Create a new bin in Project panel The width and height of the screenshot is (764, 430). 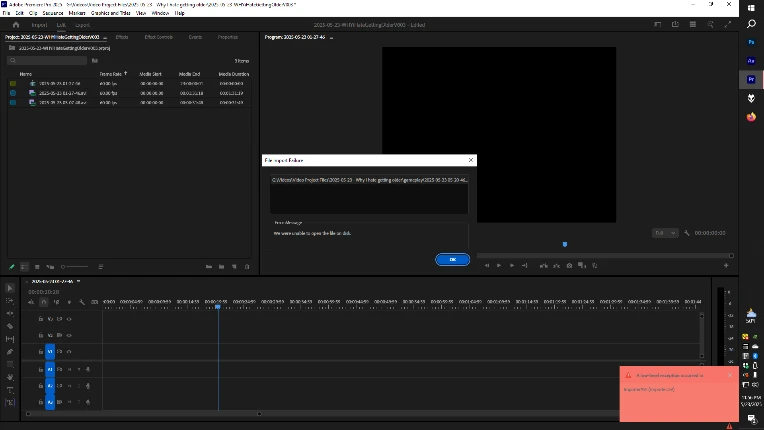[x=222, y=267]
